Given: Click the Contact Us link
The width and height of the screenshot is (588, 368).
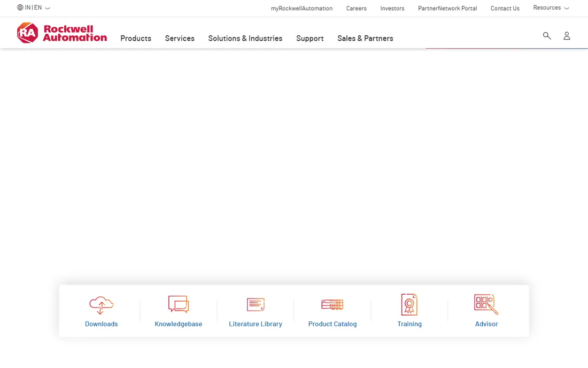Looking at the screenshot, I should (505, 8).
